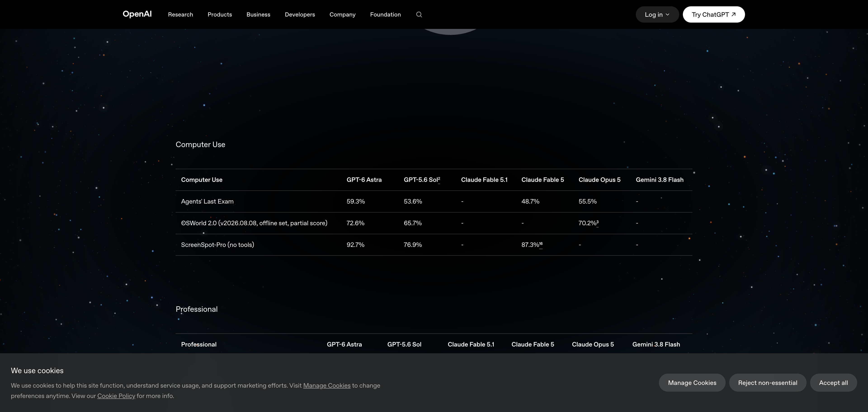Click GPT-6 Astra header in Professional table
The image size is (868, 412).
pyautogui.click(x=344, y=344)
